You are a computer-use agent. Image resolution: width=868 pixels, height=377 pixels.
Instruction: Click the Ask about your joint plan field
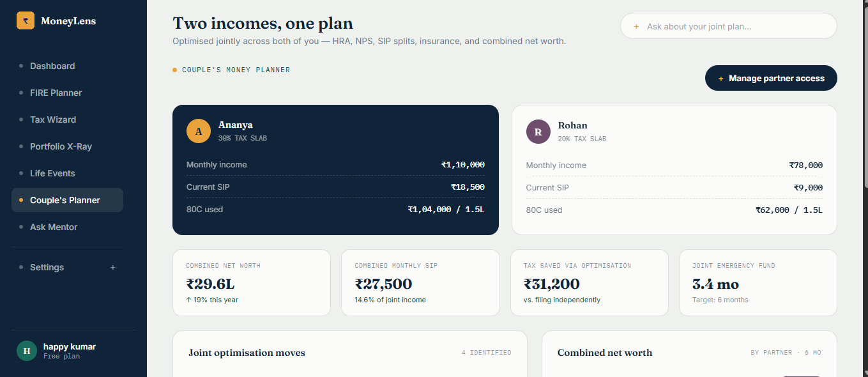pyautogui.click(x=729, y=26)
